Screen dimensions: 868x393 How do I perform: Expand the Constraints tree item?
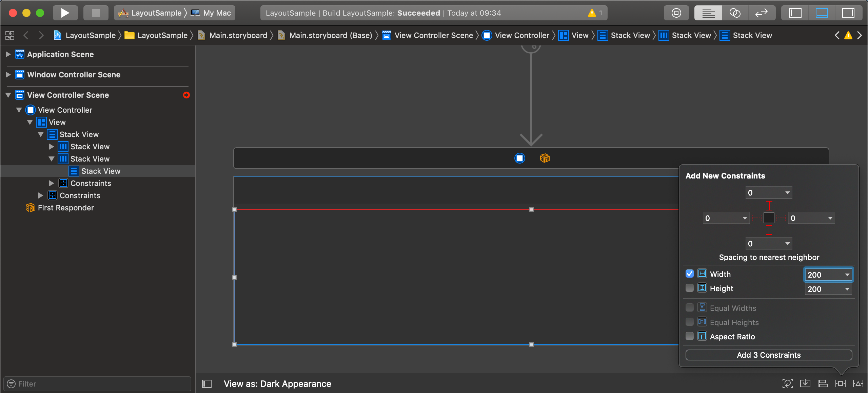52,183
